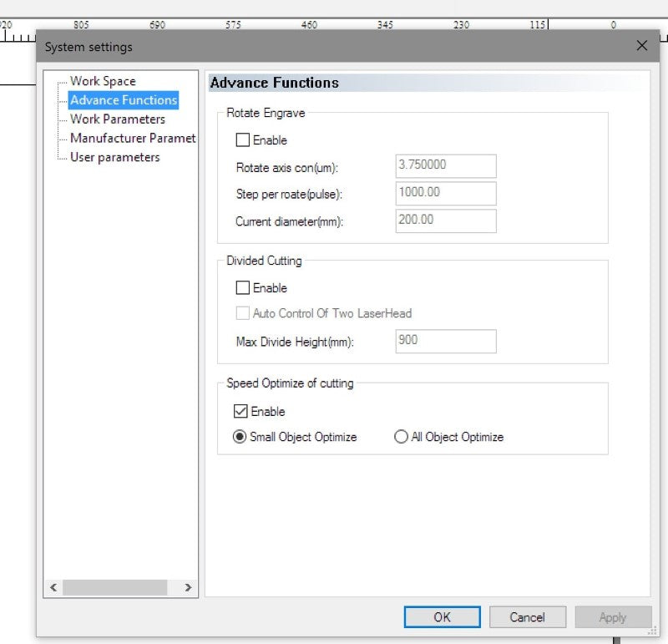Viewport: 668px width, 644px height.
Task: Choose All Object Optimize radio button
Action: pyautogui.click(x=401, y=437)
